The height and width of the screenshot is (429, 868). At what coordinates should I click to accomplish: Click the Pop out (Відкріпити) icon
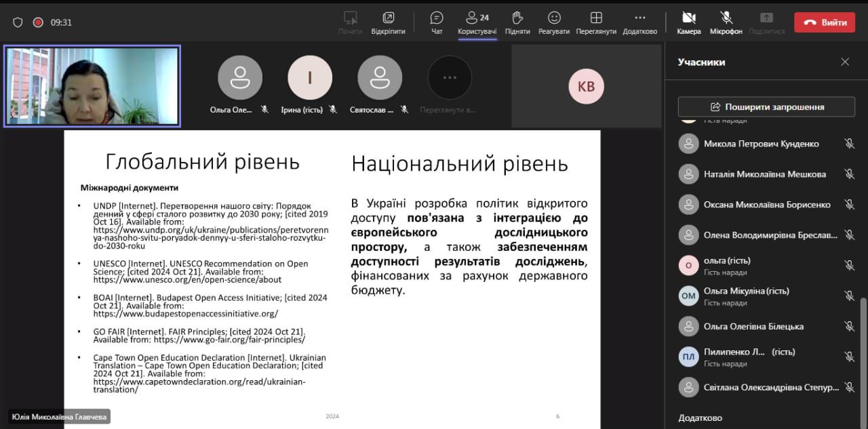[x=388, y=18]
